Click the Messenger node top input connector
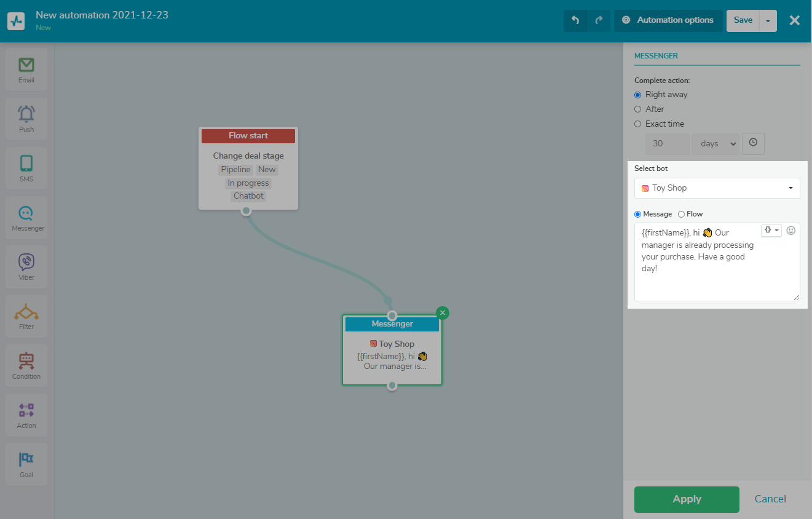The height and width of the screenshot is (519, 812). point(392,315)
